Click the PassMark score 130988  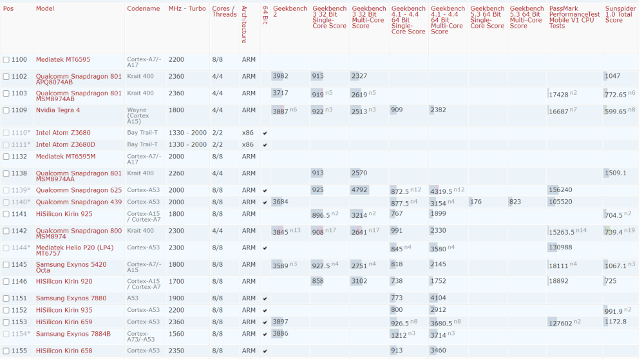(561, 247)
